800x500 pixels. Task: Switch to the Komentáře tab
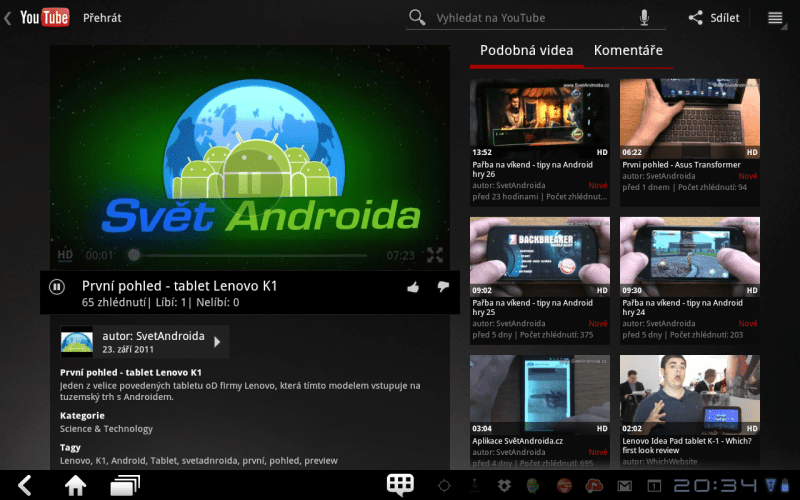click(x=628, y=51)
